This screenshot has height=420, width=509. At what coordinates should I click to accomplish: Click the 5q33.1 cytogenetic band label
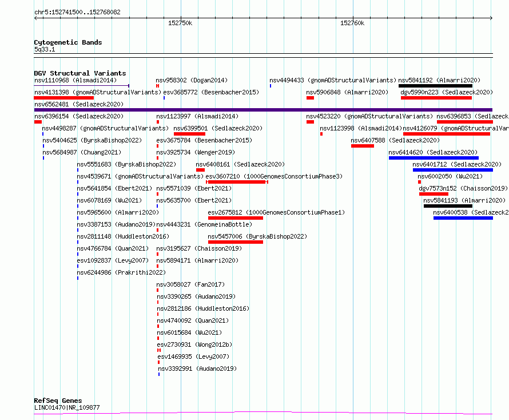[45, 49]
